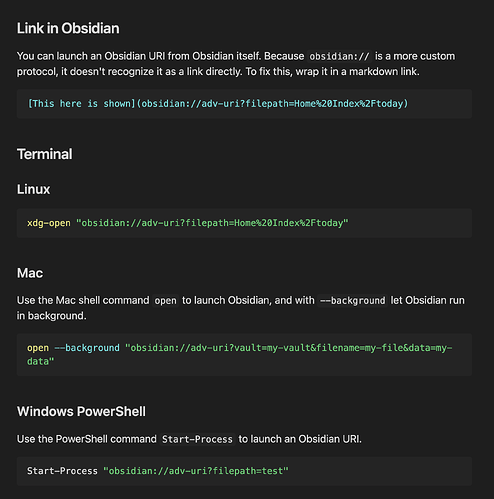Click the inline obsidian:// code snippet
The width and height of the screenshot is (494, 499).
pos(339,56)
